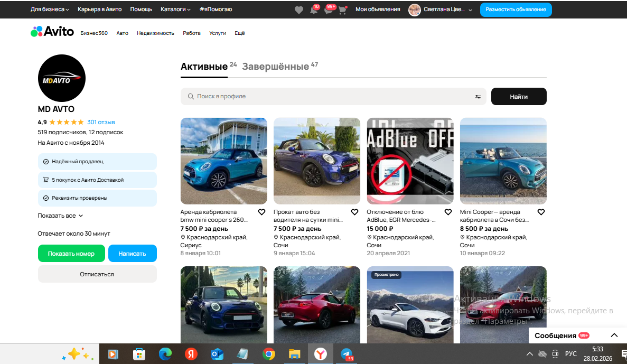
Task: Click 'Разместить объявление' button
Action: pyautogui.click(x=516, y=9)
